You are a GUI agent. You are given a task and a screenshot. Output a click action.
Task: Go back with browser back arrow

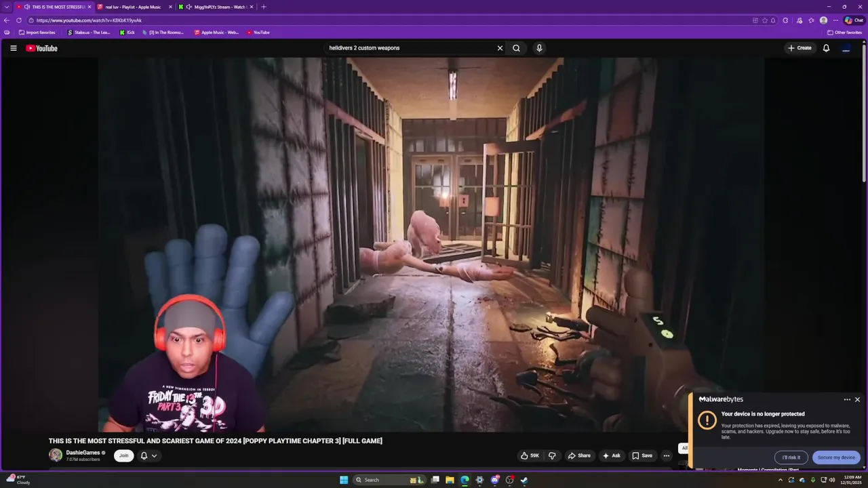pyautogui.click(x=6, y=20)
